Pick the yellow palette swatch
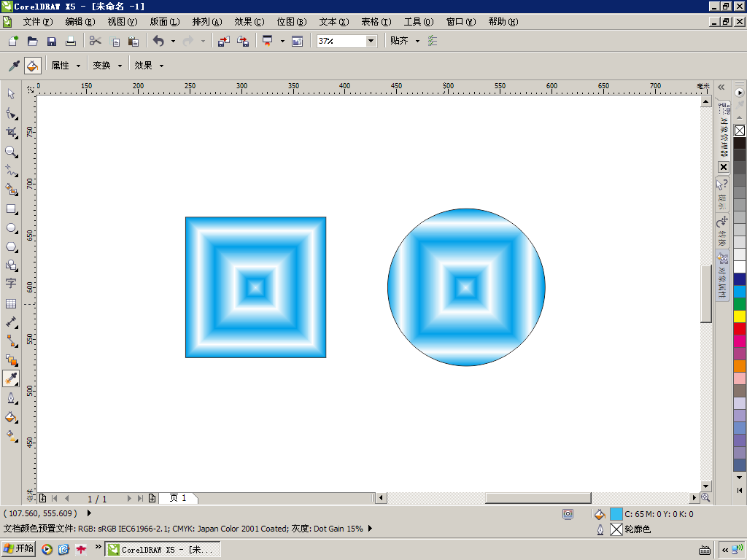The height and width of the screenshot is (560, 747). coord(740,316)
